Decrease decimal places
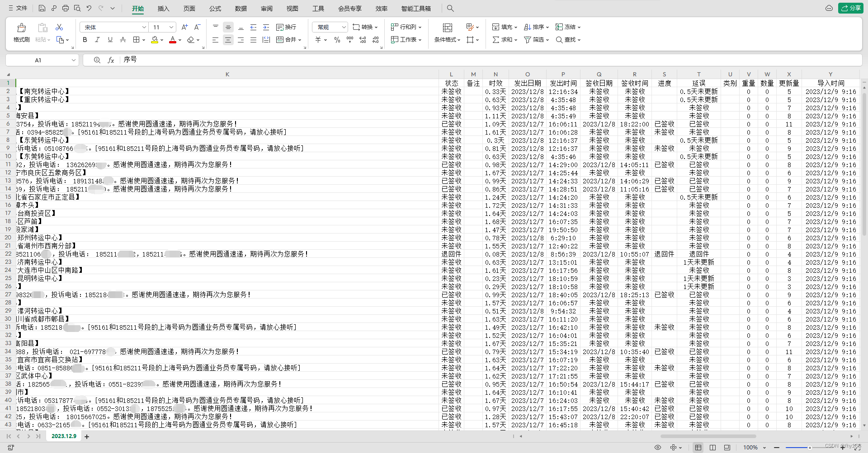Screen dimensions: 868x453 pos(375,40)
